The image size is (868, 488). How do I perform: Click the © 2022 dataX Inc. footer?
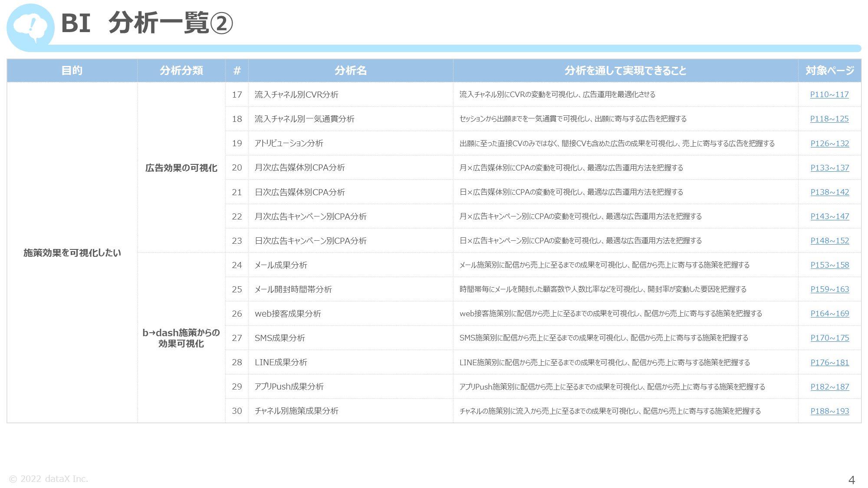click(x=49, y=479)
